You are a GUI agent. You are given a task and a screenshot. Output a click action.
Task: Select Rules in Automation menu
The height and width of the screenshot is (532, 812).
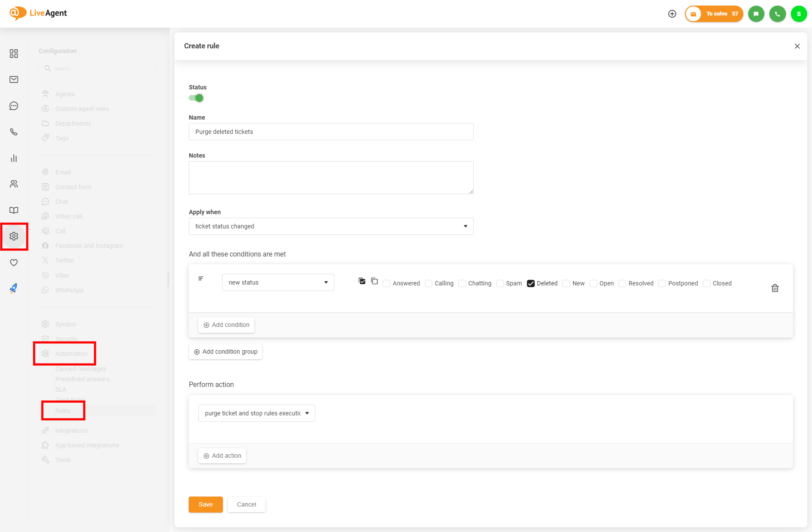pyautogui.click(x=63, y=411)
